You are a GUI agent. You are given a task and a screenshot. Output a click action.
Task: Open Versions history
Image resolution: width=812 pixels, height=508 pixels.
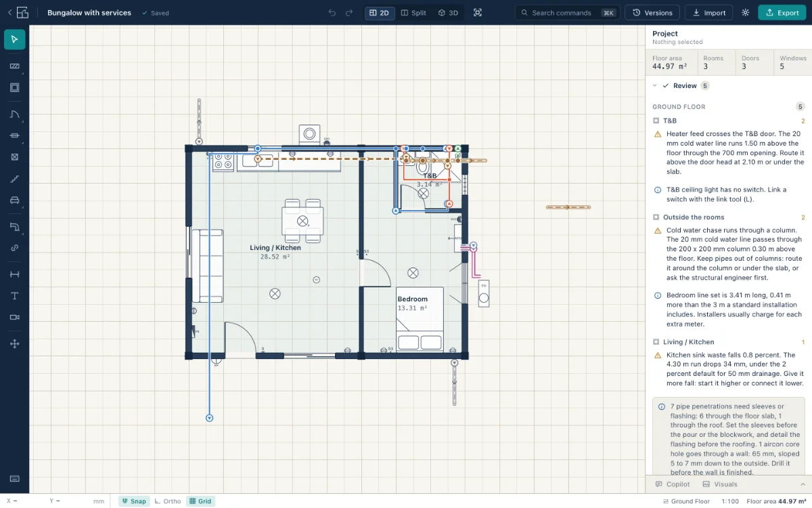point(652,13)
